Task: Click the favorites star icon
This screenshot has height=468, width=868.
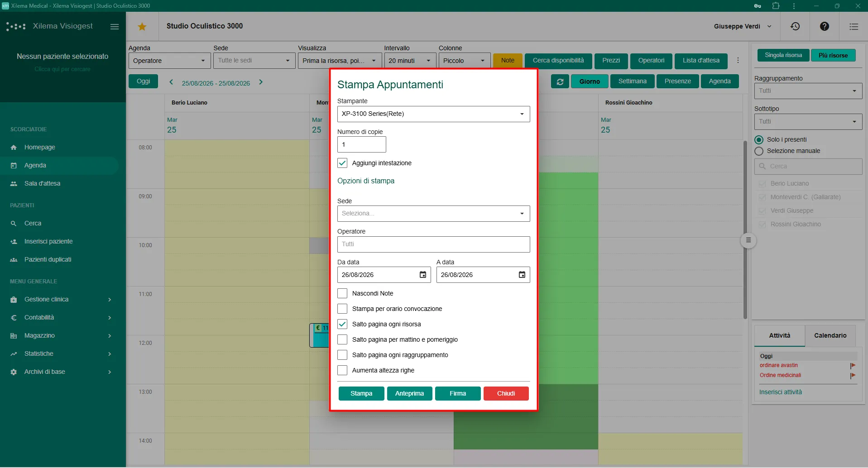Action: click(142, 27)
